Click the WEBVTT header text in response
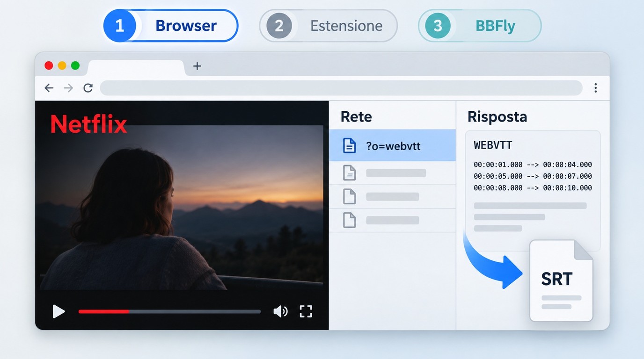This screenshot has height=359, width=644. click(493, 145)
